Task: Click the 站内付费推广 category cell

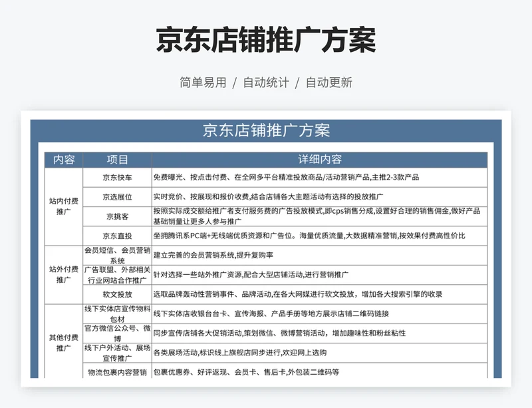Action: point(64,206)
